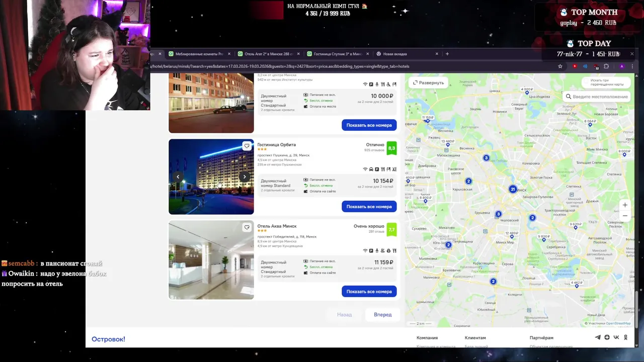Click the 11 159 ₽ price of Аква Минск
The height and width of the screenshot is (362, 644).
coord(383,262)
